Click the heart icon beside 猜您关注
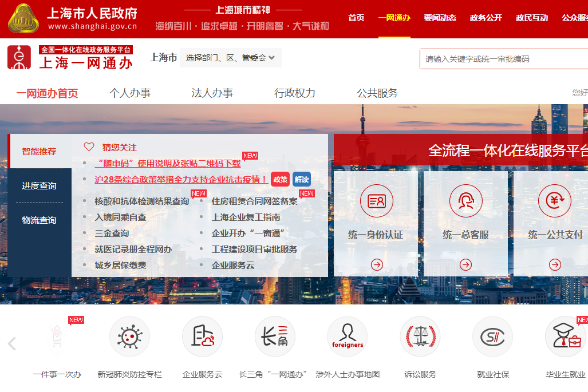The width and height of the screenshot is (588, 392). point(89,147)
